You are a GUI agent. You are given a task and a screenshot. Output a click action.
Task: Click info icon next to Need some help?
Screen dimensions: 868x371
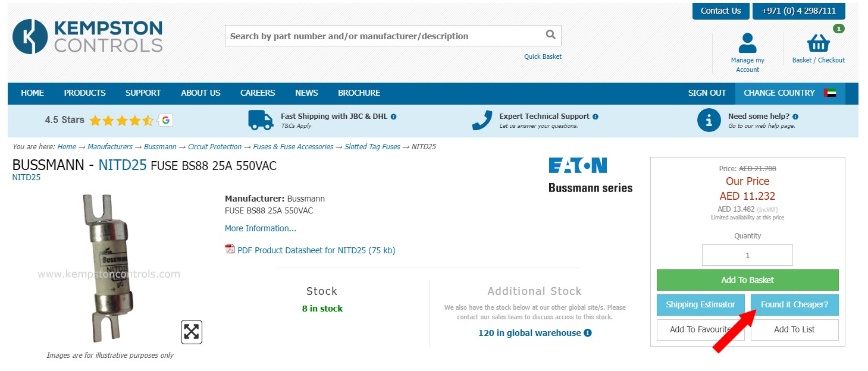pos(795,117)
